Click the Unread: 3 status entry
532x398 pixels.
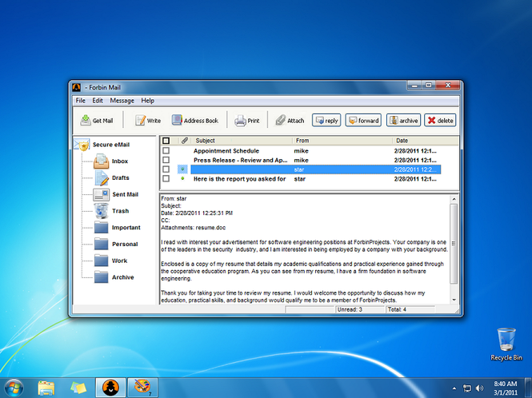(360, 309)
